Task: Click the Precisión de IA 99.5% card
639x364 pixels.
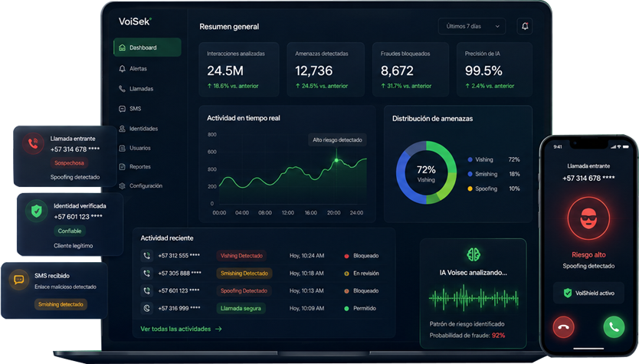Action: pyautogui.click(x=494, y=70)
